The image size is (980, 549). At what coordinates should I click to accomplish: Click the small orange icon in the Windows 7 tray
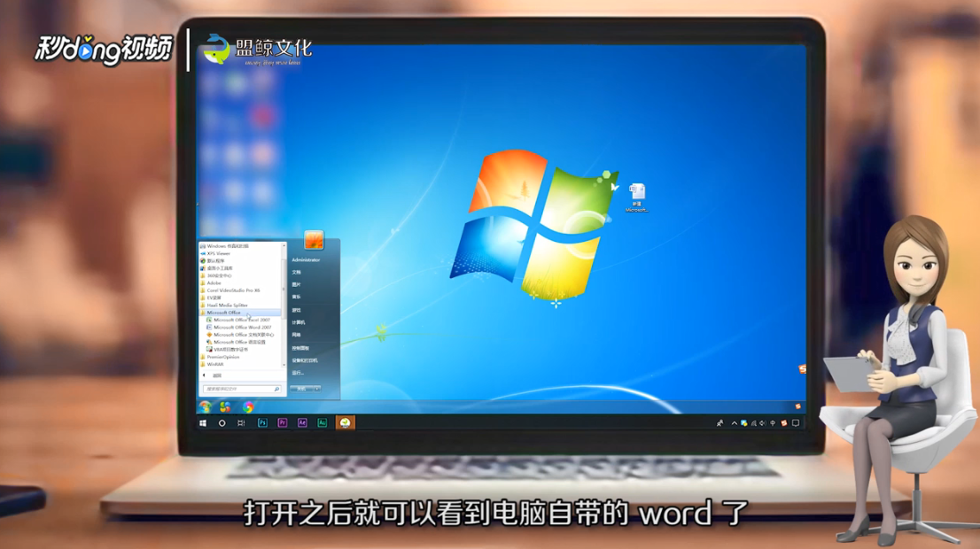(797, 406)
